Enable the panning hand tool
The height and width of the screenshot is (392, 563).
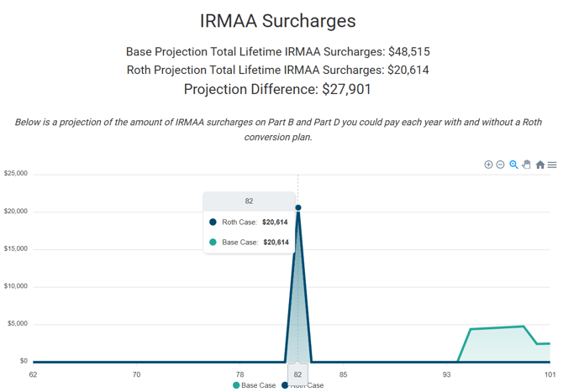526,165
